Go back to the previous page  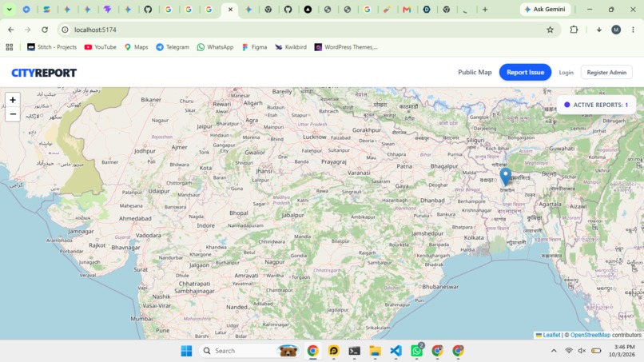[x=10, y=30]
